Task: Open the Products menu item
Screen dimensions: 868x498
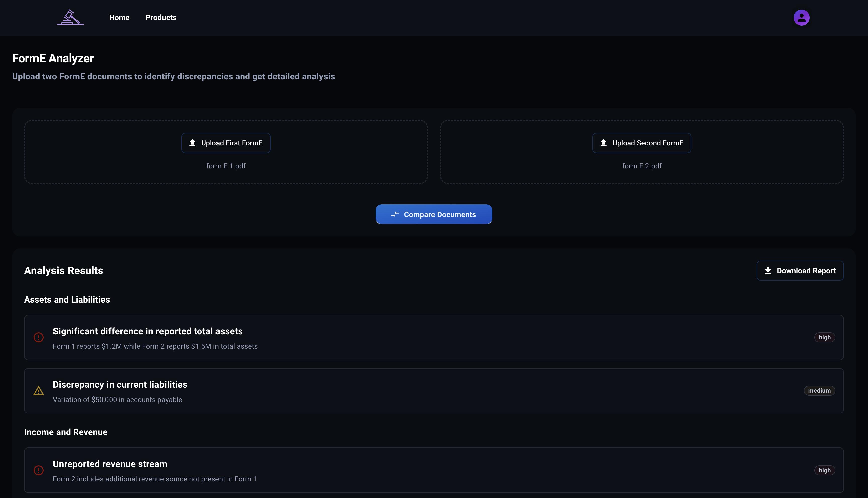Action: (161, 17)
